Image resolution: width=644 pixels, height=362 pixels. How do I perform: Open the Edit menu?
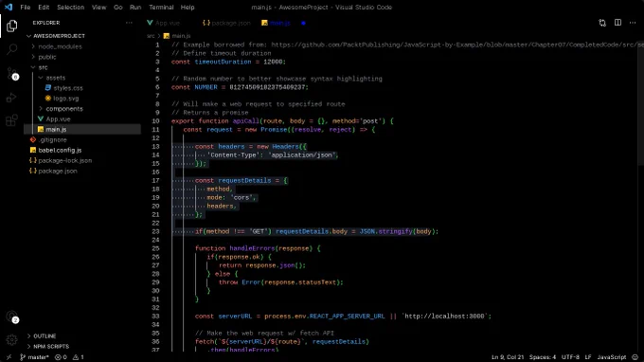(44, 7)
